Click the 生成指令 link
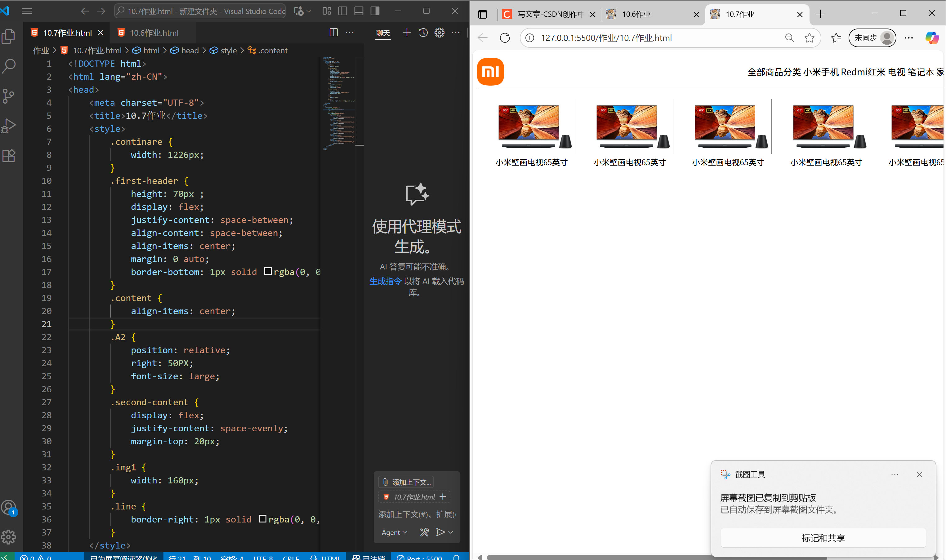Screen dimensions: 946x560 385,281
